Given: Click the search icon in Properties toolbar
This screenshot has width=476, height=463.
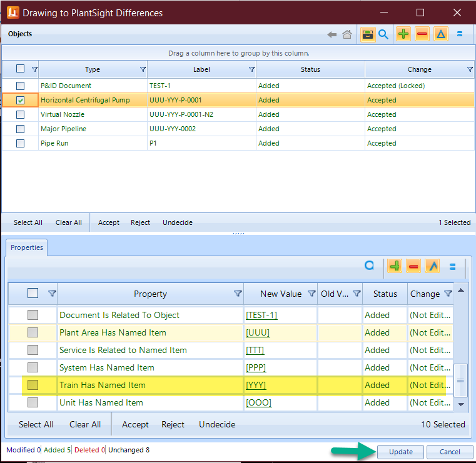Looking at the screenshot, I should point(369,266).
